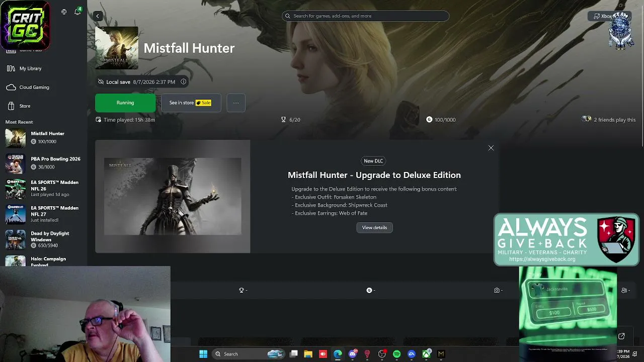Open Spotify from the taskbar
This screenshot has height=362, width=644.
click(x=397, y=354)
